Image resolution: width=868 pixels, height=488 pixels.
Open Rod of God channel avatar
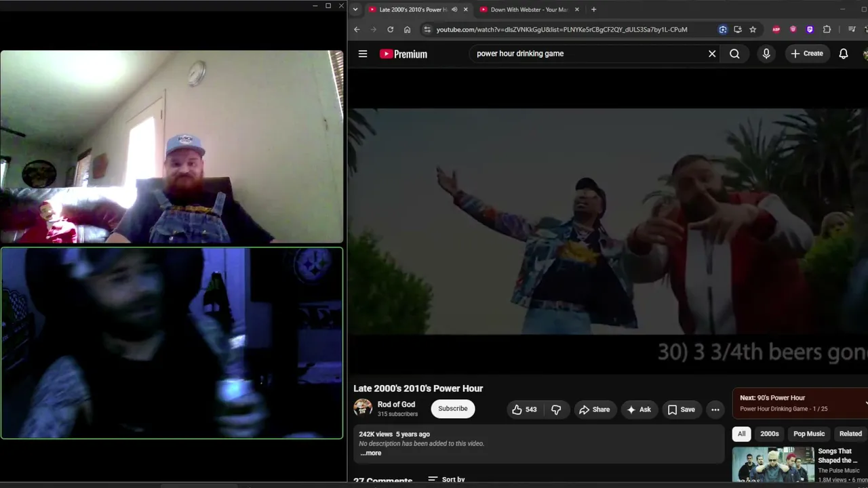[363, 407]
